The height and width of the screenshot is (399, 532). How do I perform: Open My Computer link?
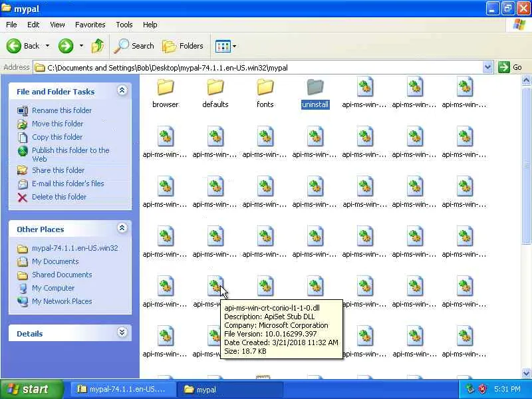(x=53, y=288)
